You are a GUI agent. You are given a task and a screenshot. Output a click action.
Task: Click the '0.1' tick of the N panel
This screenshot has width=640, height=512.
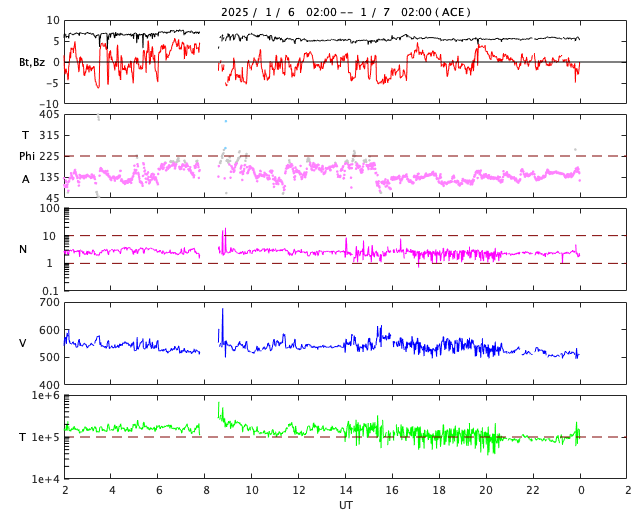pos(51,291)
